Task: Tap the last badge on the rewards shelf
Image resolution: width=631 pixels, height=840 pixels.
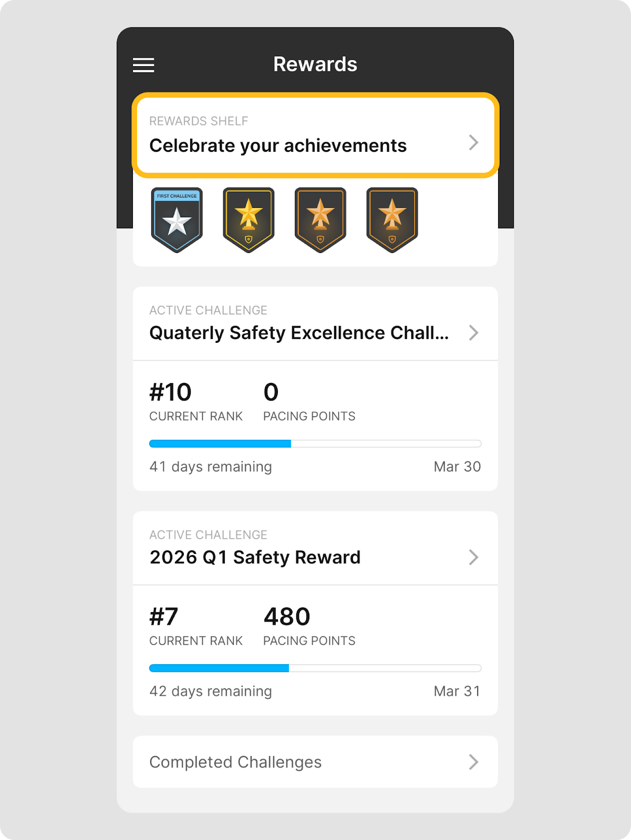Action: 392,219
